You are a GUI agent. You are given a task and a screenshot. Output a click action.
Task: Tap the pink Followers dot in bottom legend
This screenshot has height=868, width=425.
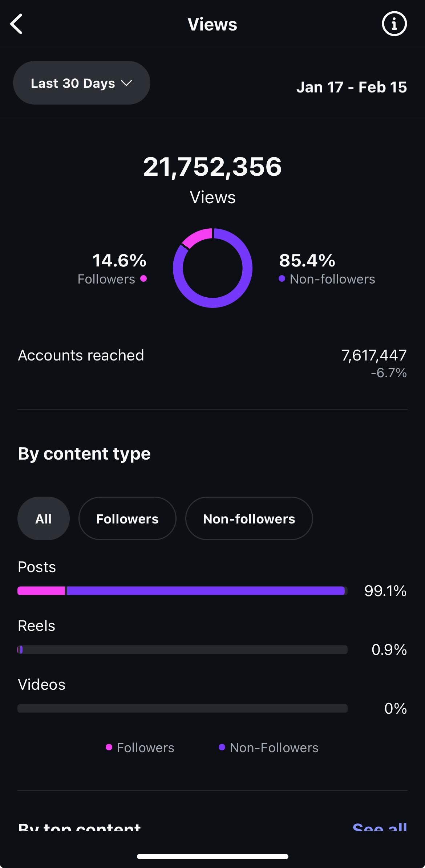[109, 747]
